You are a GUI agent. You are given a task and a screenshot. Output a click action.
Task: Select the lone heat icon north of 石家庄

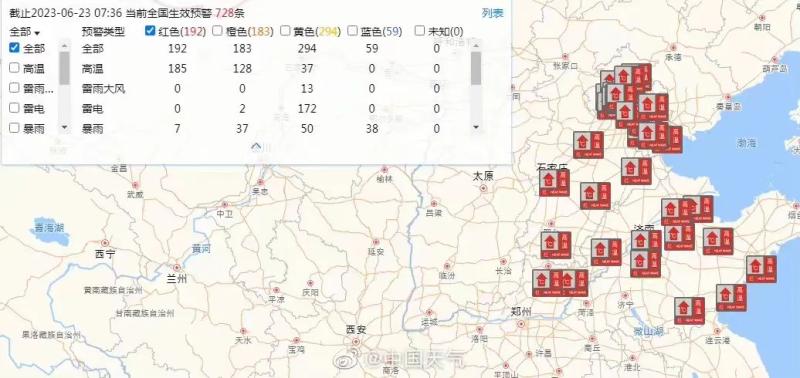(588, 145)
